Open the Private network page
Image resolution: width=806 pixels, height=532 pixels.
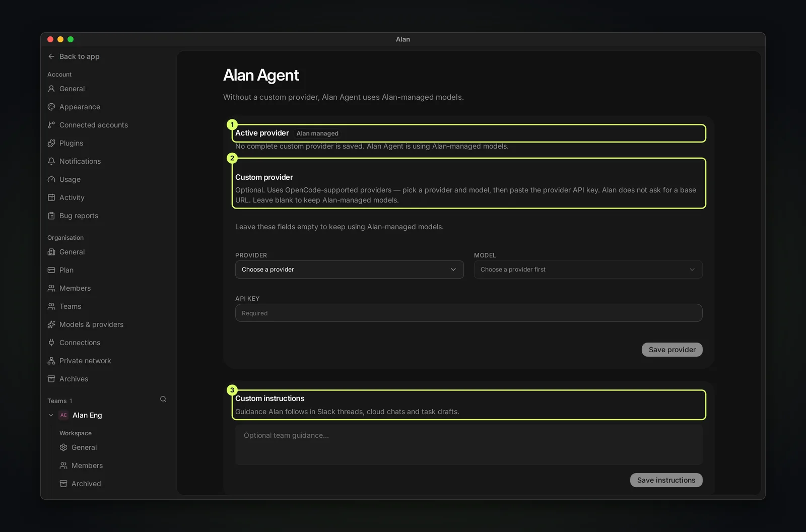85,361
